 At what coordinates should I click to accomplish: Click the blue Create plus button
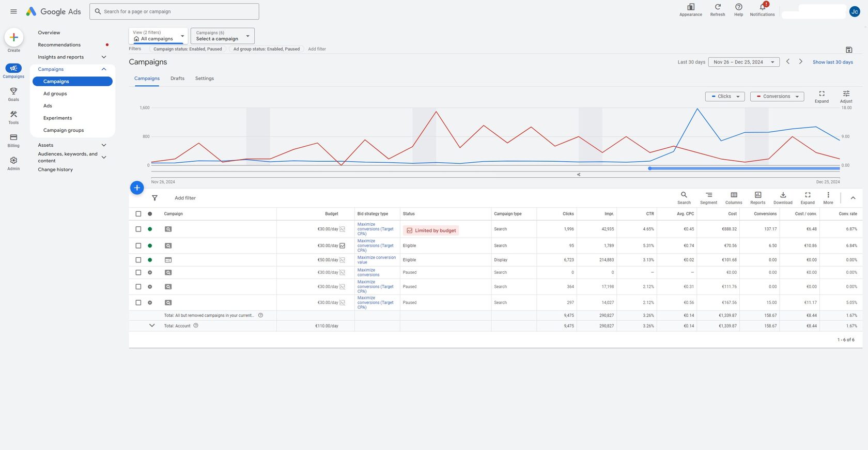14,37
